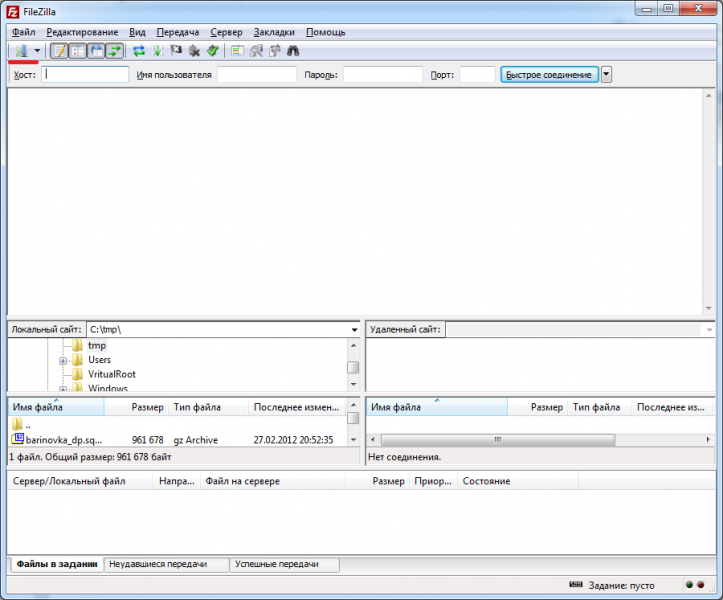Open the Site Manager dropdown arrow
This screenshot has width=723, height=600.
(x=37, y=51)
